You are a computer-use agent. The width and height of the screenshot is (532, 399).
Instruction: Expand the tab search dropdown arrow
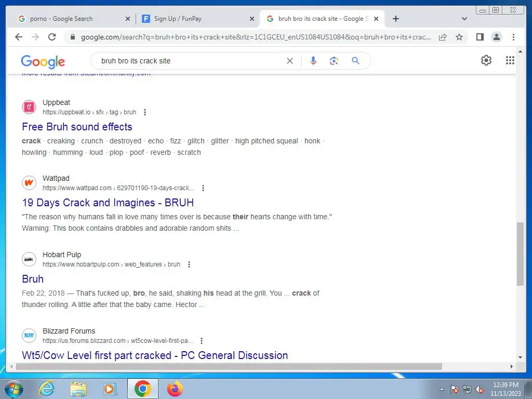pyautogui.click(x=464, y=19)
